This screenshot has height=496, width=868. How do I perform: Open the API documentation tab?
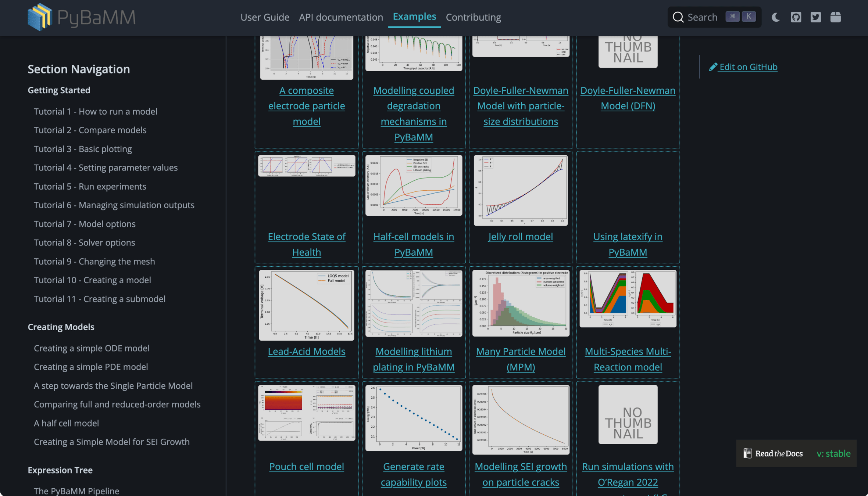pyautogui.click(x=341, y=17)
